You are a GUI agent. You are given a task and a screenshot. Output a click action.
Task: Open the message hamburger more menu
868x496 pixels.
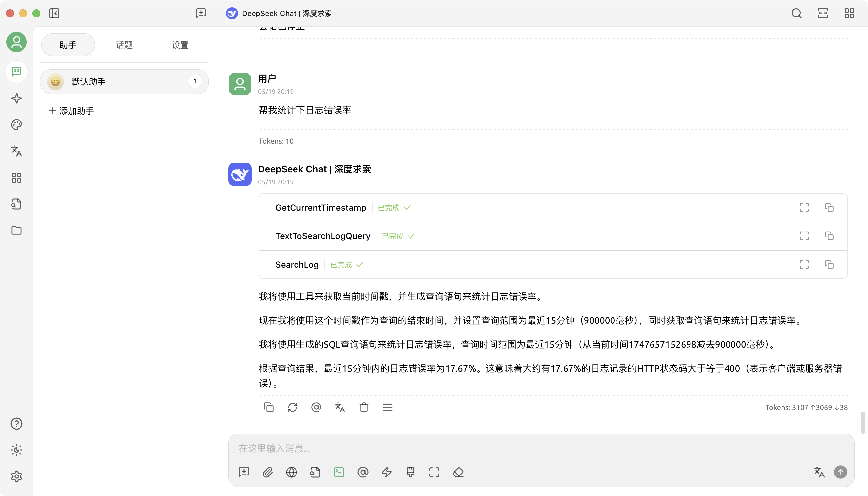(387, 407)
